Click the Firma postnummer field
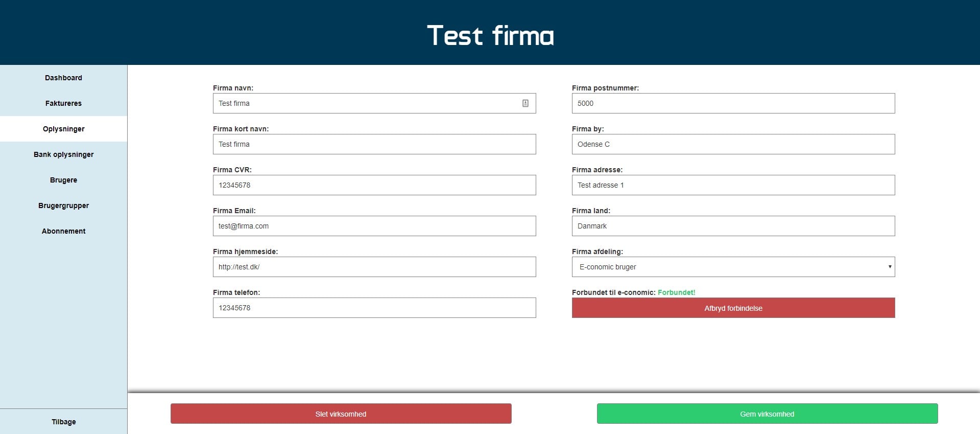The height and width of the screenshot is (434, 980). [x=733, y=103]
